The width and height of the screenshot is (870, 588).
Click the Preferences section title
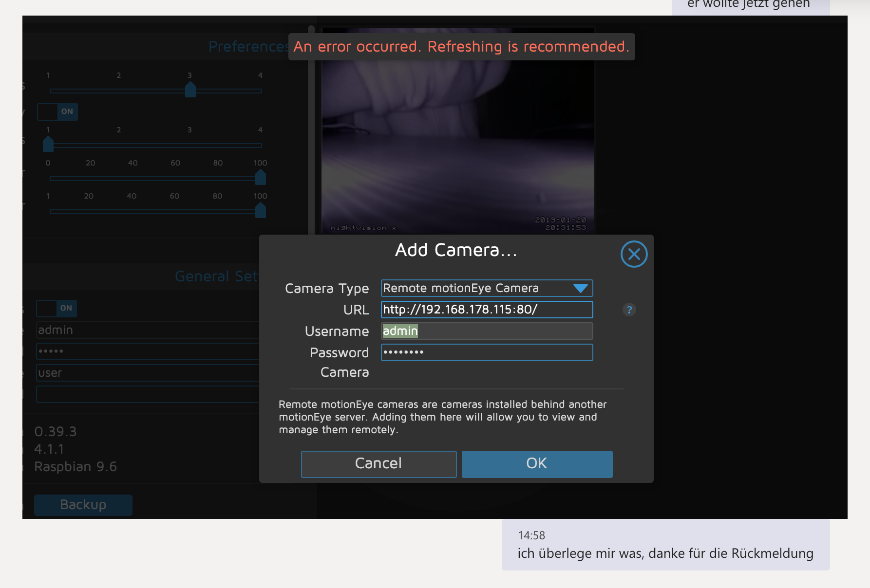pos(249,47)
